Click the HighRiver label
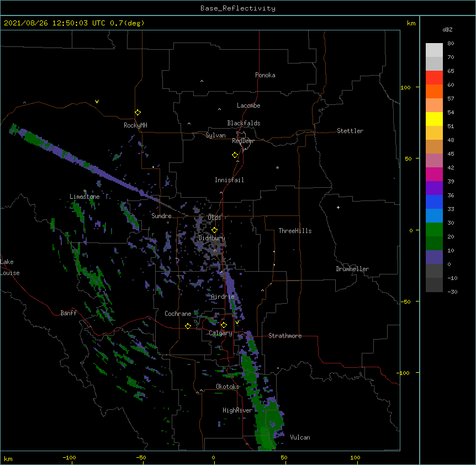 point(237,410)
